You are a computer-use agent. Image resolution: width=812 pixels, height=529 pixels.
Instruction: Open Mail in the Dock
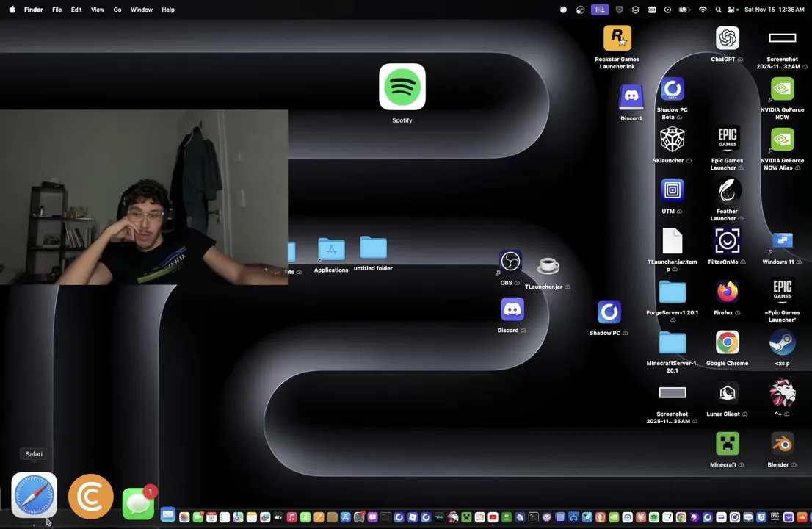point(168,514)
